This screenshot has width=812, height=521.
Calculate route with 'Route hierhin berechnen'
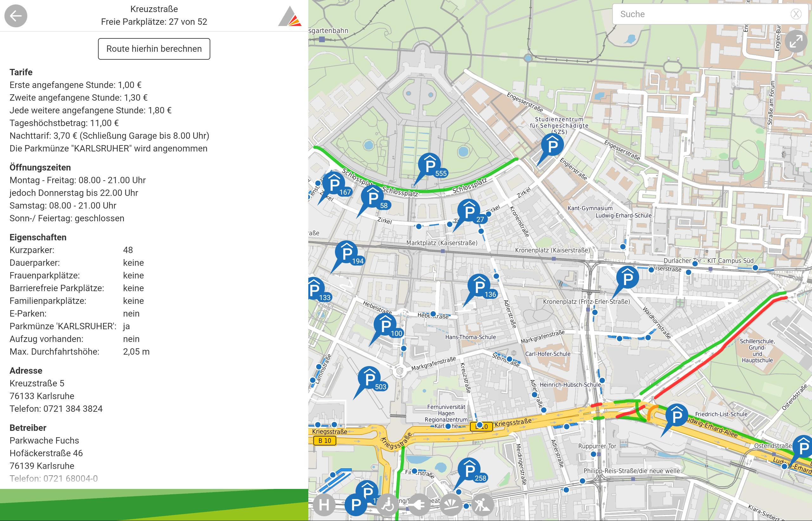(x=154, y=49)
